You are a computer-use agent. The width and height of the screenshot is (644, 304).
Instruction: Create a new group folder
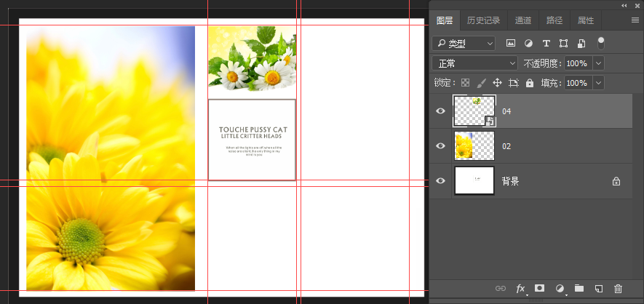pos(579,288)
